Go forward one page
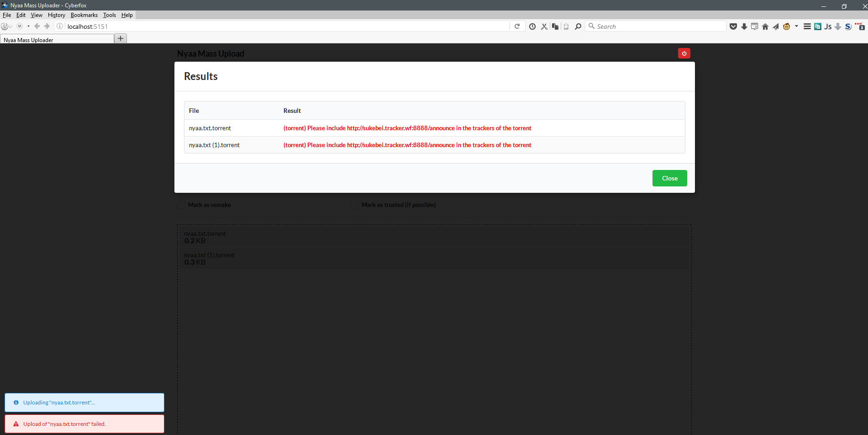Image resolution: width=868 pixels, height=435 pixels. (47, 27)
